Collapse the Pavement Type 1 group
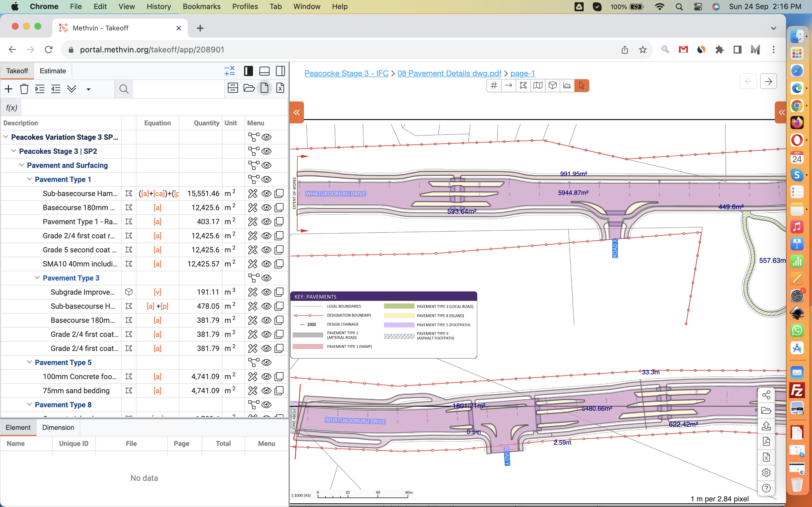The width and height of the screenshot is (812, 507). coord(29,179)
